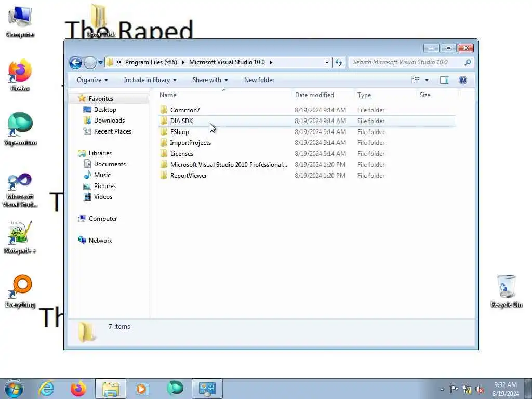
Task: Open Pictures library in navigation pane
Action: tap(104, 186)
